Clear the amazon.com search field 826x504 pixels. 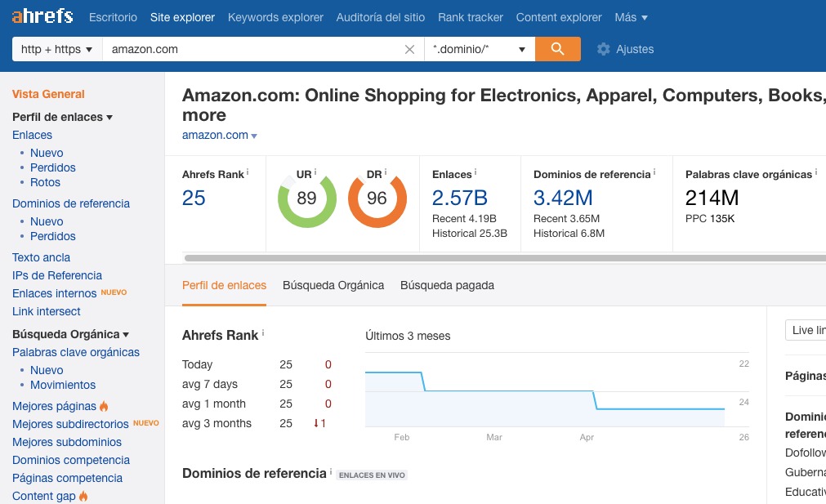[x=409, y=50]
